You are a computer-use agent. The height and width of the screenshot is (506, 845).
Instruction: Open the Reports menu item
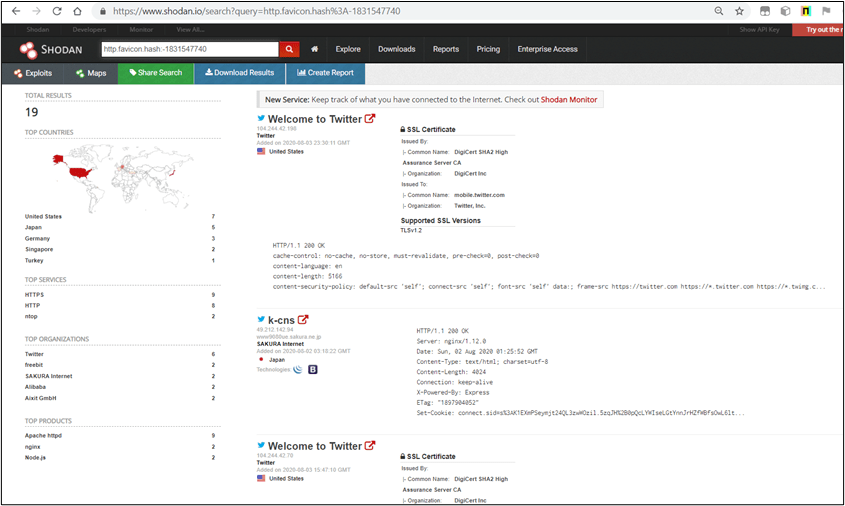tap(446, 49)
